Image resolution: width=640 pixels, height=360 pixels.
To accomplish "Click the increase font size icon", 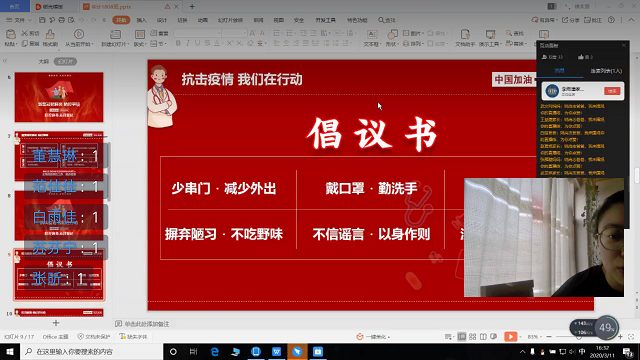I will pos(252,33).
